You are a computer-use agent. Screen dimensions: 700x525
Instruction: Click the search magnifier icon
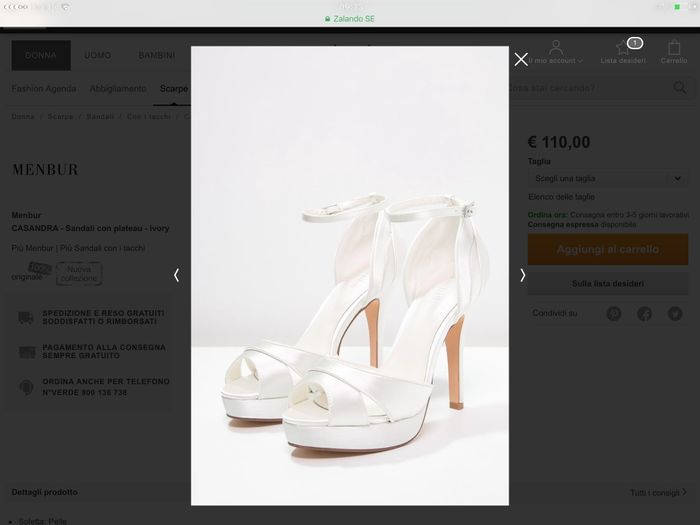(679, 88)
